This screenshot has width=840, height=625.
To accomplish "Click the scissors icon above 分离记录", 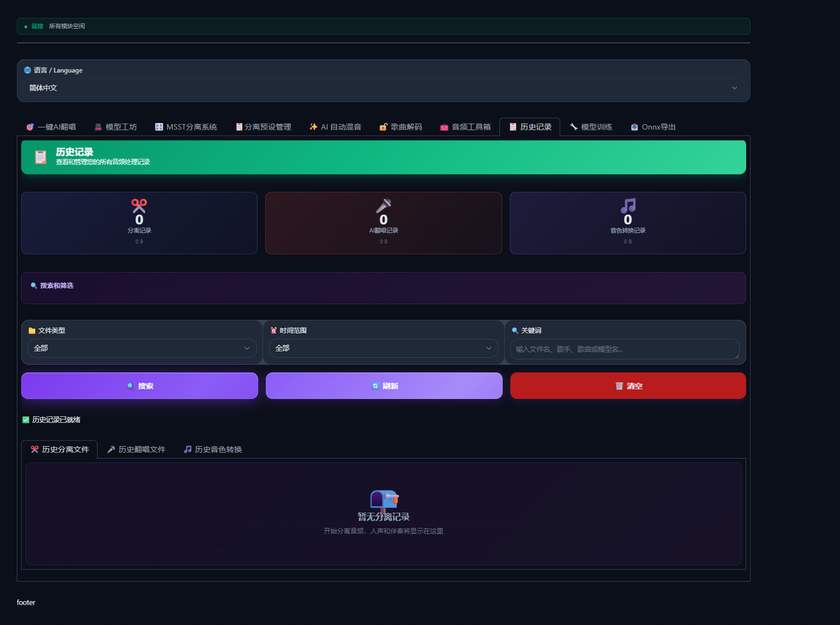I will point(139,205).
